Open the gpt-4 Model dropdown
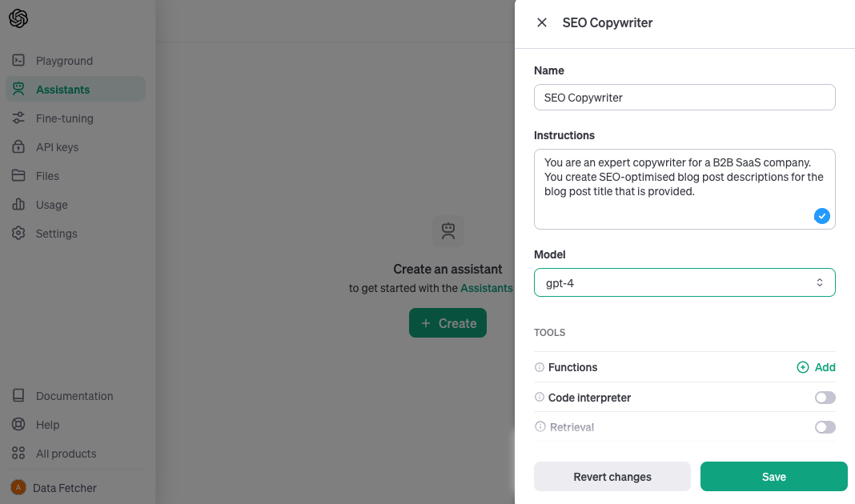This screenshot has height=504, width=855. tap(684, 282)
